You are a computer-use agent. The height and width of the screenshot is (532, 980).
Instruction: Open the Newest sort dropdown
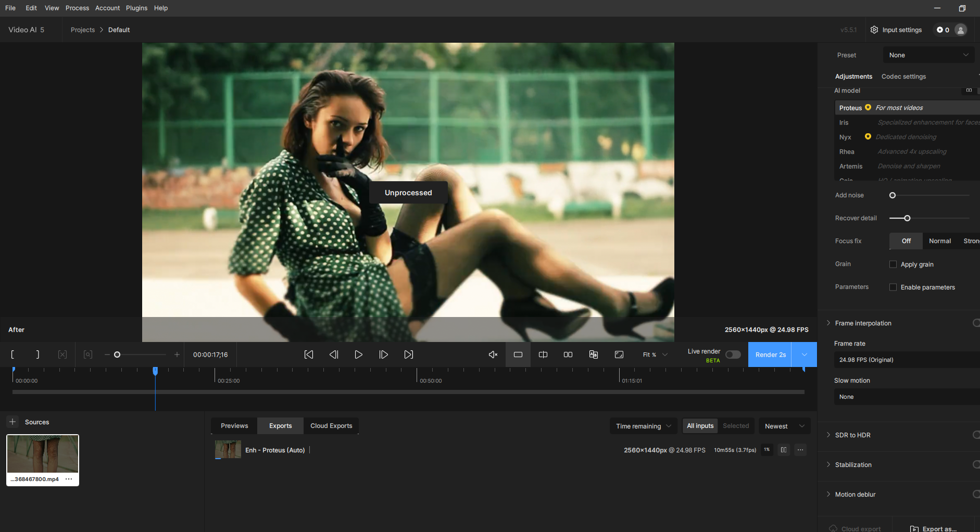[x=784, y=426]
